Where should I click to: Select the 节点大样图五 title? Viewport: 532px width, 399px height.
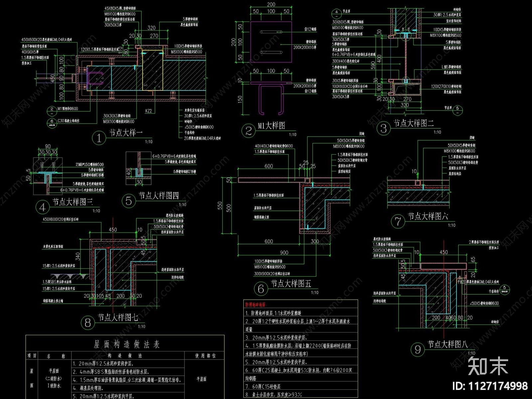(x=291, y=284)
